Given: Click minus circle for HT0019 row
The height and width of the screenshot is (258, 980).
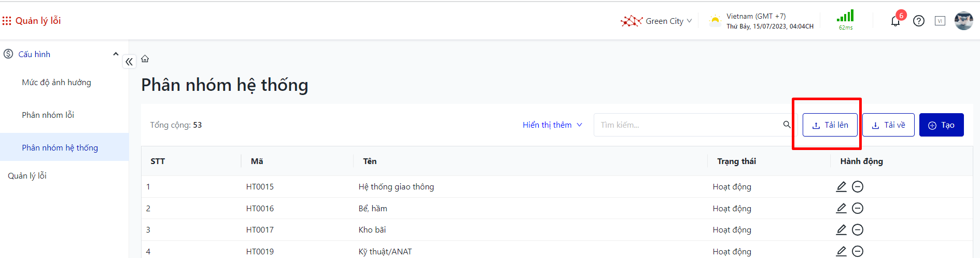Looking at the screenshot, I should [858, 251].
